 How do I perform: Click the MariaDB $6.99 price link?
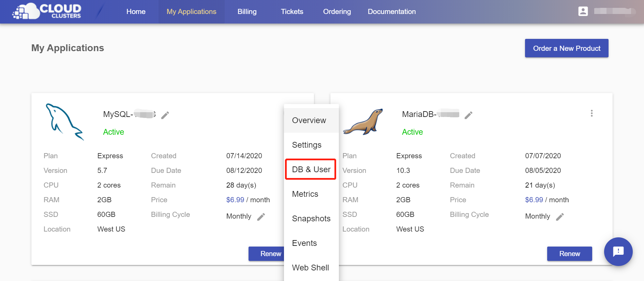pyautogui.click(x=534, y=200)
